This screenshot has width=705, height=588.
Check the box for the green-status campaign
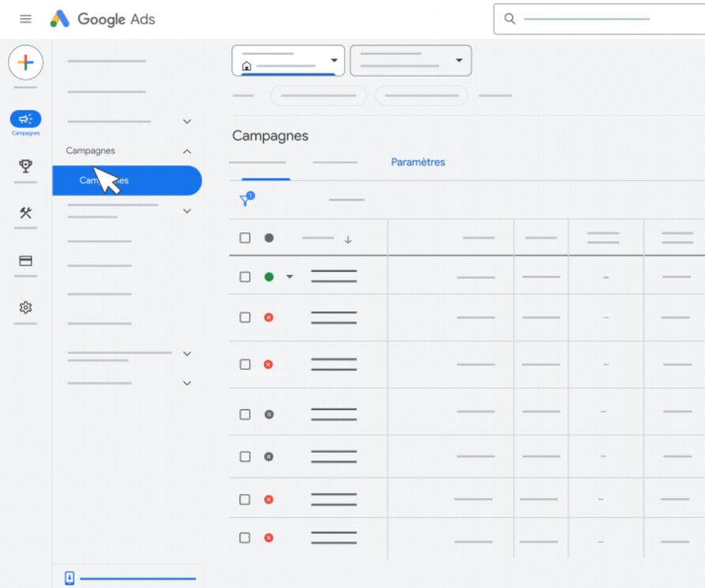(245, 277)
